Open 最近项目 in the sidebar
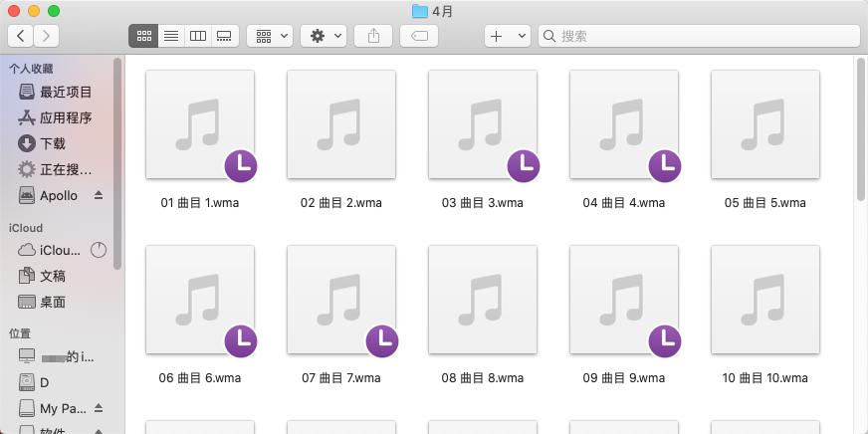This screenshot has width=868, height=434. click(56, 92)
